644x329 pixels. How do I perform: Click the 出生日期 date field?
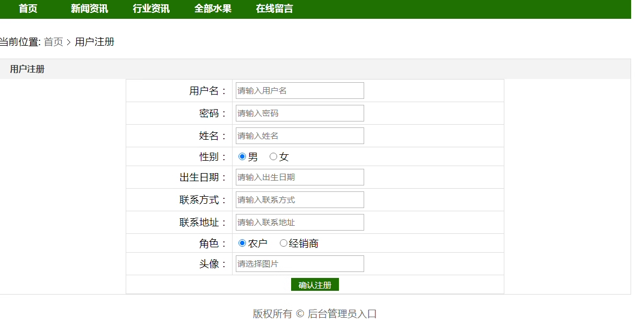click(300, 177)
